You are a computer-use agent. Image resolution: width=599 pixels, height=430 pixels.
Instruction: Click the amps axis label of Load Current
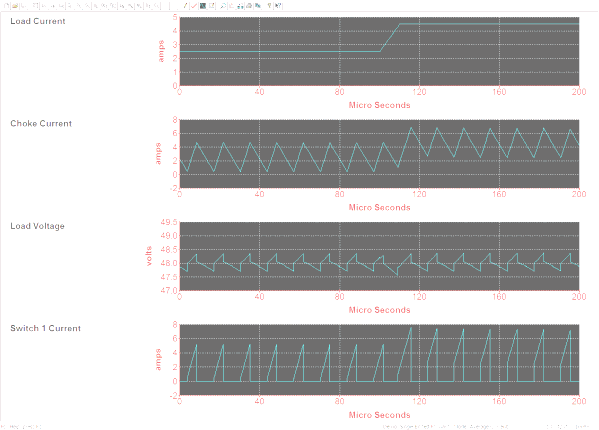pyautogui.click(x=161, y=51)
